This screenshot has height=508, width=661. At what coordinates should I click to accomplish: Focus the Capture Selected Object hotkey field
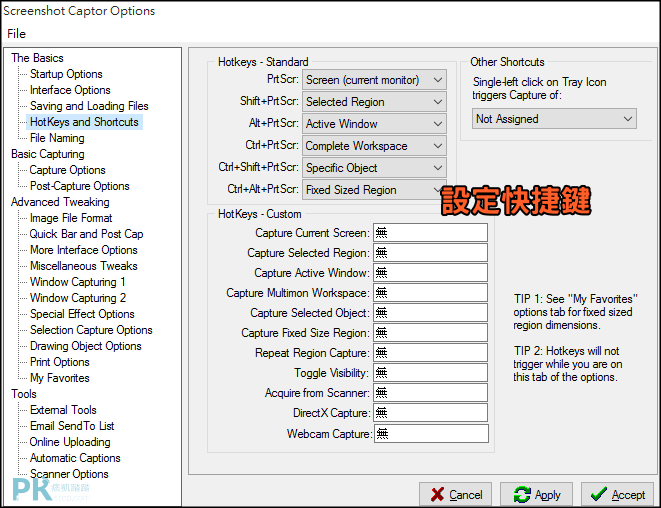coord(430,313)
